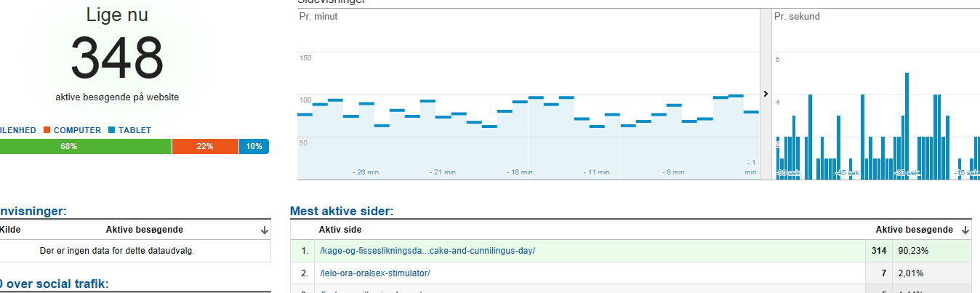This screenshot has height=293, width=980.
Task: Click the -26 min. axis label
Action: point(366,172)
